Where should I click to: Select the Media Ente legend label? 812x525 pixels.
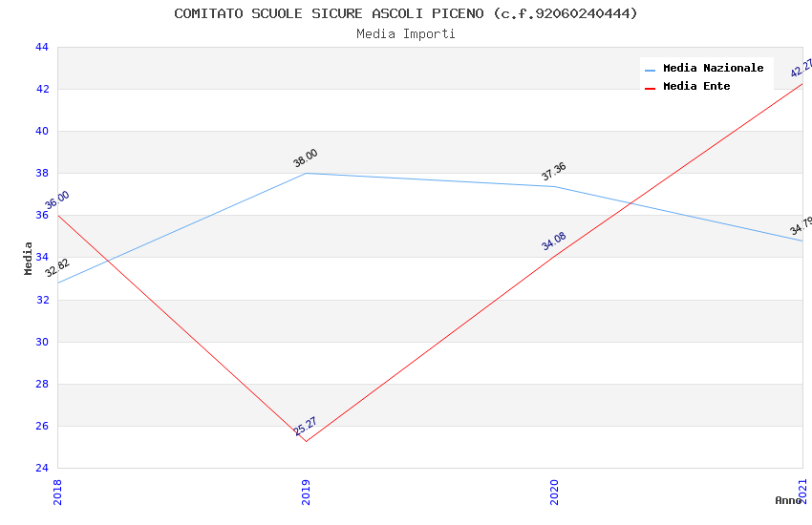click(696, 87)
